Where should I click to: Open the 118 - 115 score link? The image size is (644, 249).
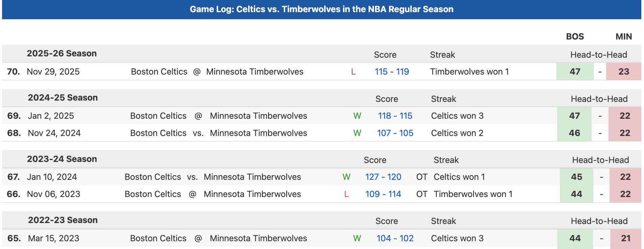tap(395, 116)
